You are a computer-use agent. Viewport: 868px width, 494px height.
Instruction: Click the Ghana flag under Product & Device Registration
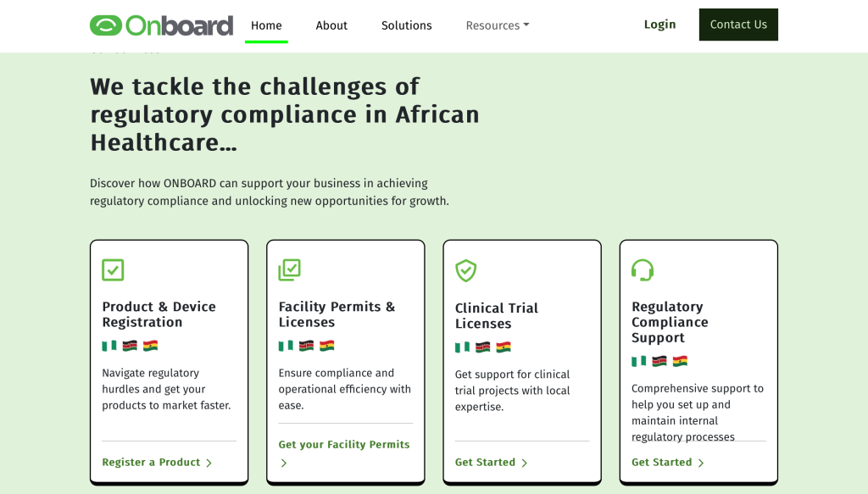[x=151, y=346]
